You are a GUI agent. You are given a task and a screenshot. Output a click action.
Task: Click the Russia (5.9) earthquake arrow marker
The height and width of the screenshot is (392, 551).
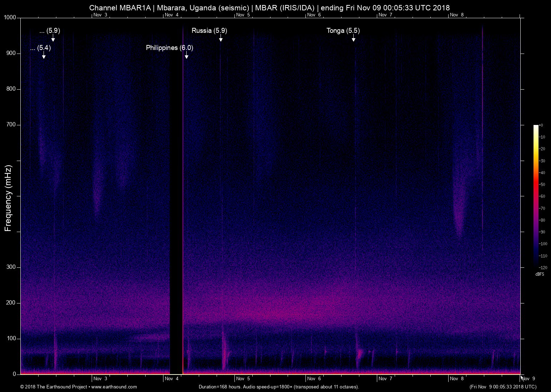[x=221, y=39]
